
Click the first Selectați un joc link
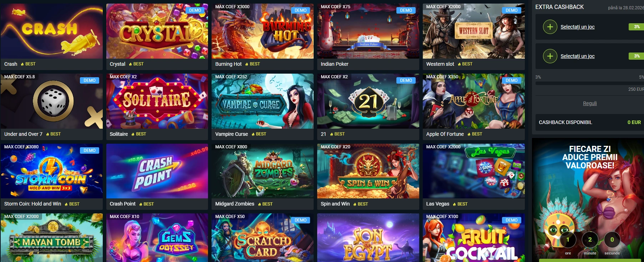coord(577,27)
